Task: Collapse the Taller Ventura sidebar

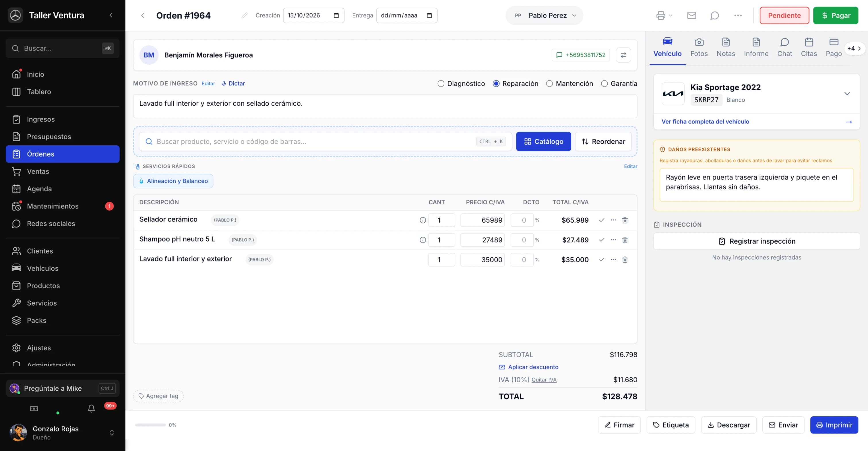Action: point(111,15)
